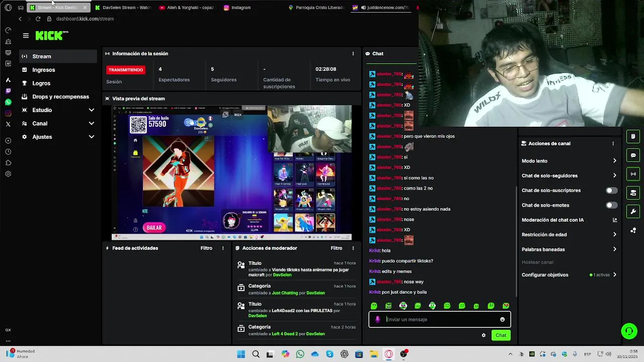Open the green headset support button

629,331
